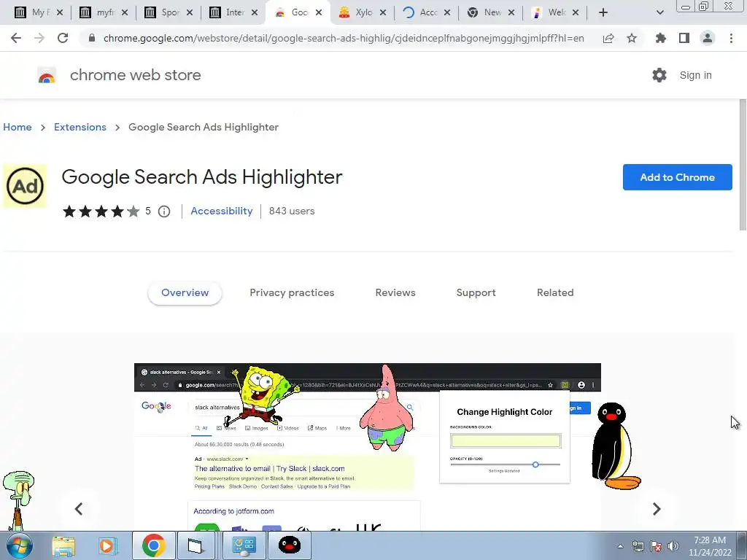Click the lock icon in address bar
Image resolution: width=747 pixels, height=560 pixels.
pyautogui.click(x=92, y=38)
